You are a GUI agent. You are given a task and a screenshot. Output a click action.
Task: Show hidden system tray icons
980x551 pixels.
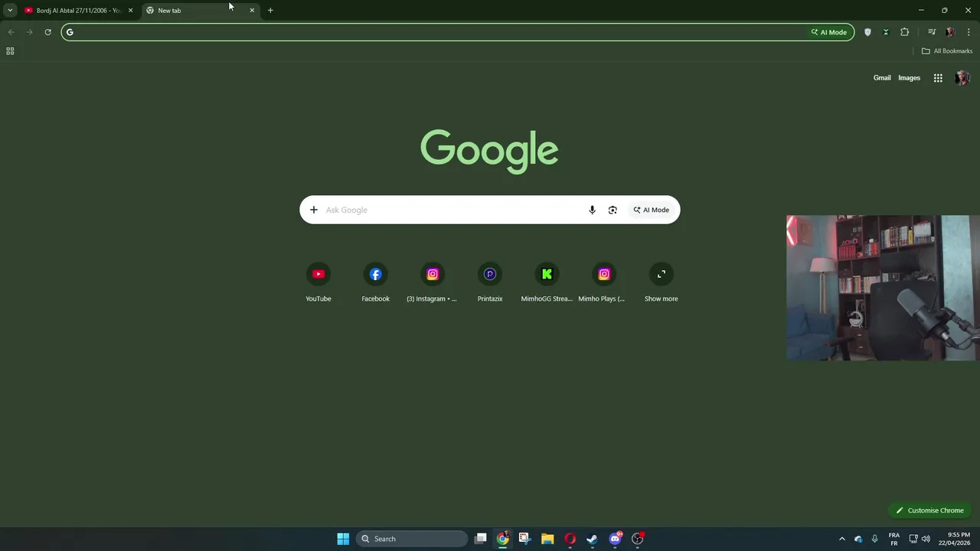842,539
